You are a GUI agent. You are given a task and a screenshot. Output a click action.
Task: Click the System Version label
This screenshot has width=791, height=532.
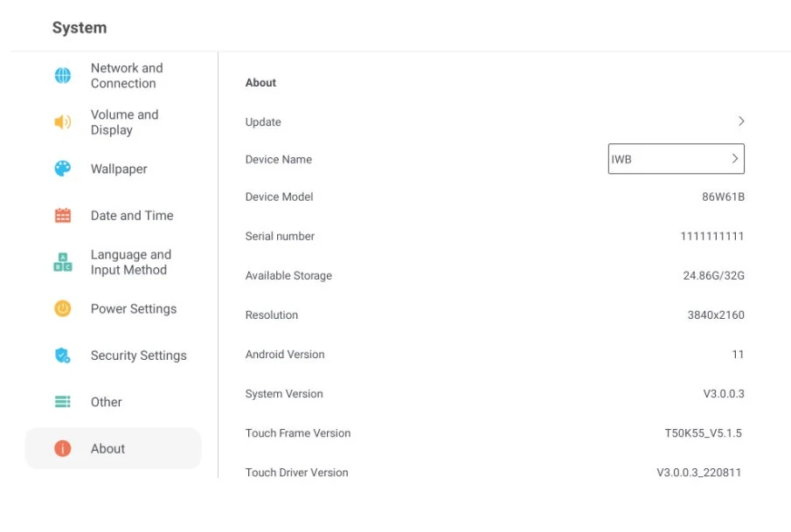click(x=284, y=394)
